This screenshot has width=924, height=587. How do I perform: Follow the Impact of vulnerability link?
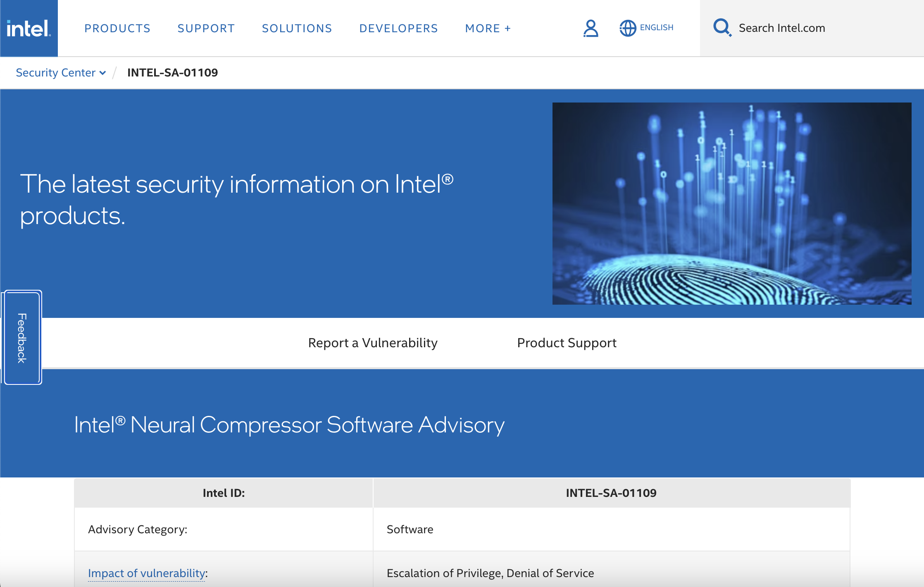tap(147, 573)
